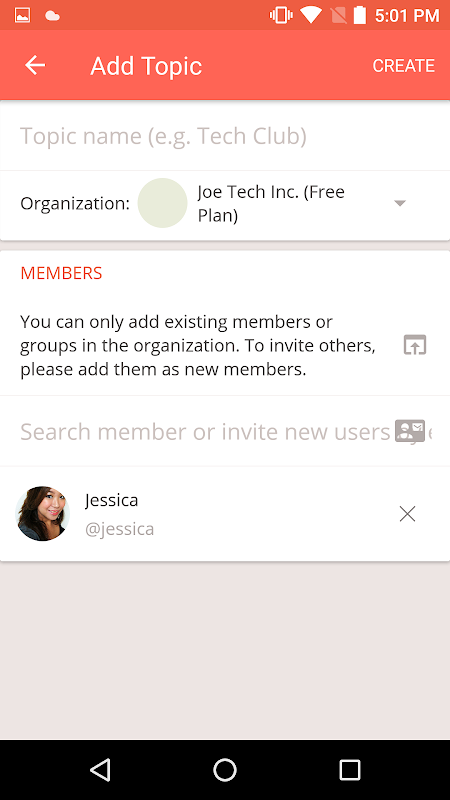Select the Jessica member name
The image size is (450, 800).
pyautogui.click(x=112, y=500)
